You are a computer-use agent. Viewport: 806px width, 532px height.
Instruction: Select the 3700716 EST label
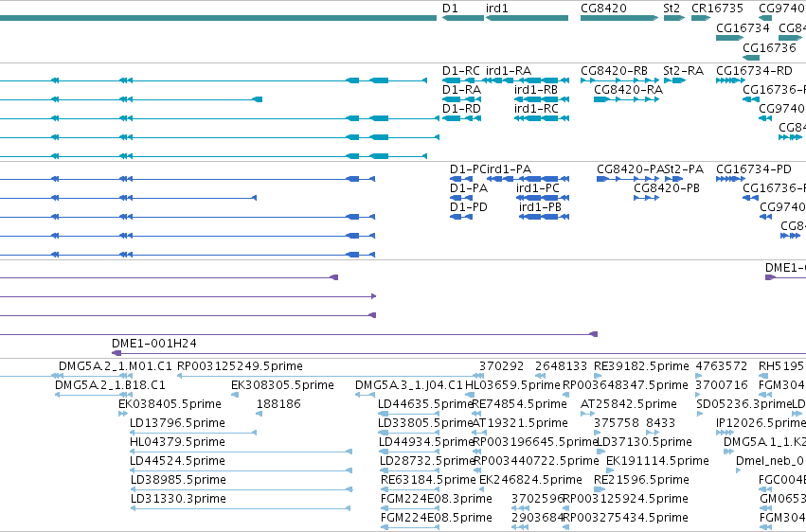pos(721,385)
